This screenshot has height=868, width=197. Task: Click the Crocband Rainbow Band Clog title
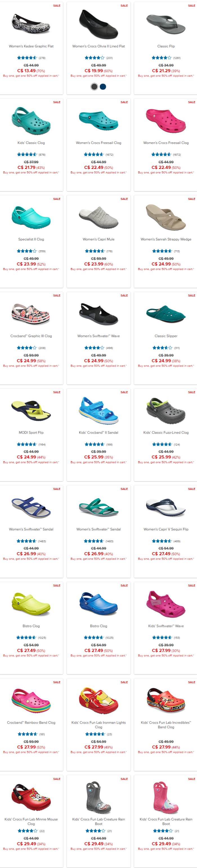(x=31, y=722)
